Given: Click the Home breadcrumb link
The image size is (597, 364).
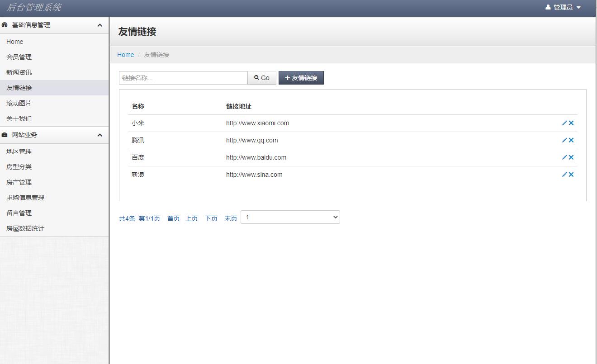Looking at the screenshot, I should pyautogui.click(x=125, y=55).
